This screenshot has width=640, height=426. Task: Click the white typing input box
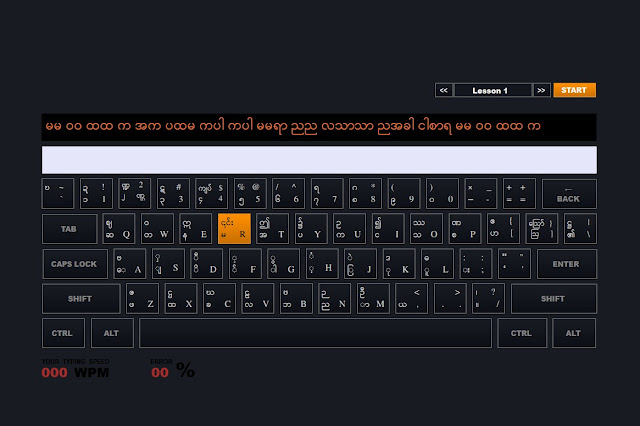(x=319, y=160)
